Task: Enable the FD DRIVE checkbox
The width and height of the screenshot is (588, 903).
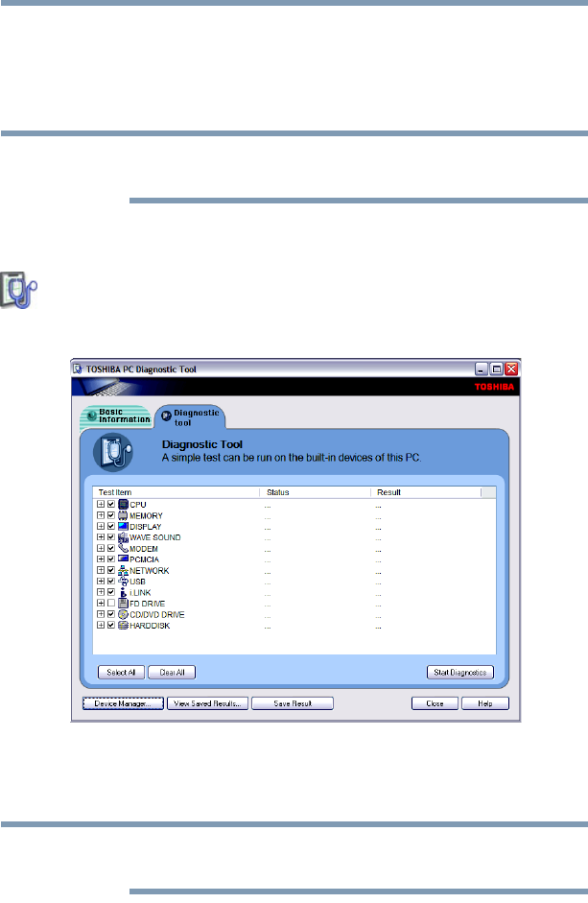Action: pyautogui.click(x=111, y=604)
